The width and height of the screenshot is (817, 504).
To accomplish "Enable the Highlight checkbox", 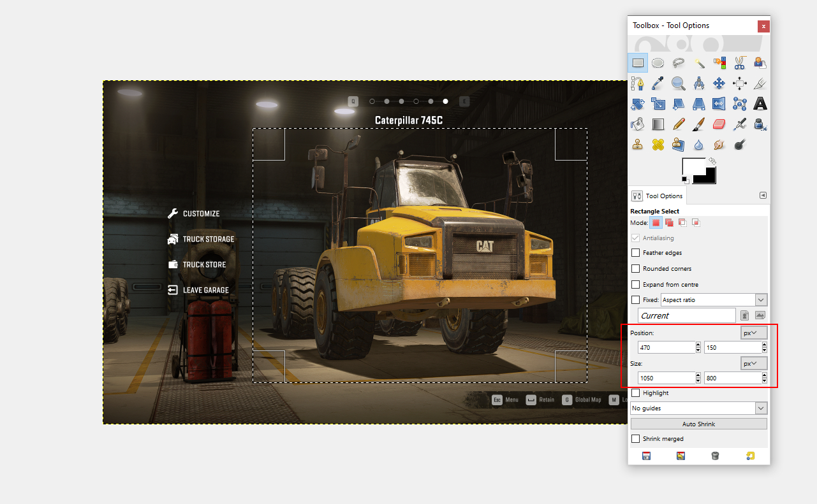I will [x=635, y=393].
